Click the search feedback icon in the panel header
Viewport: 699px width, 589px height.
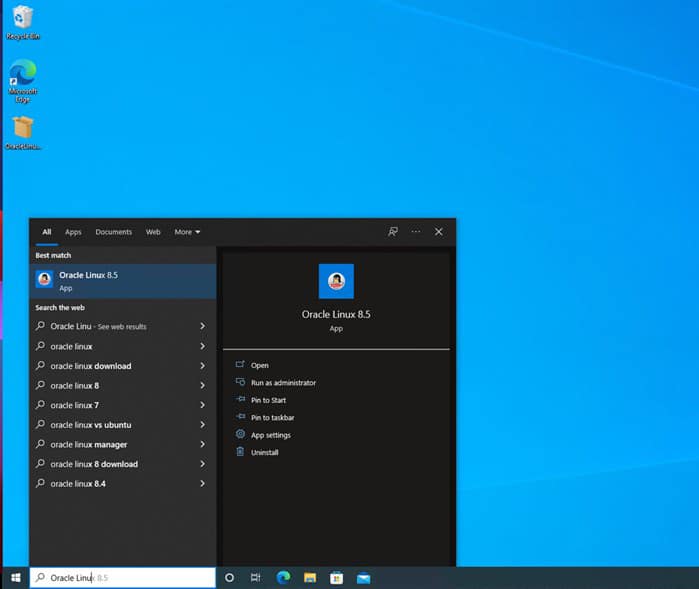click(x=393, y=232)
